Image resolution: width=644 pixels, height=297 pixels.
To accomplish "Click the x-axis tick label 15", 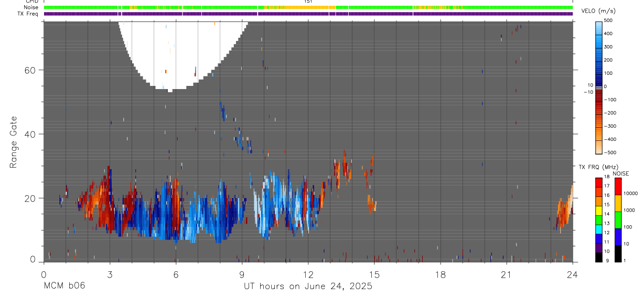I will pos(374,274).
